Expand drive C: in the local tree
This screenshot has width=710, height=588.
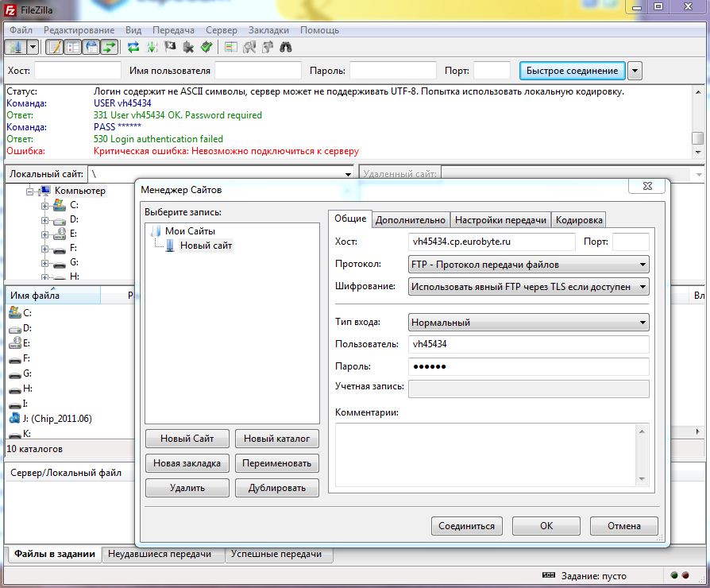(44, 206)
